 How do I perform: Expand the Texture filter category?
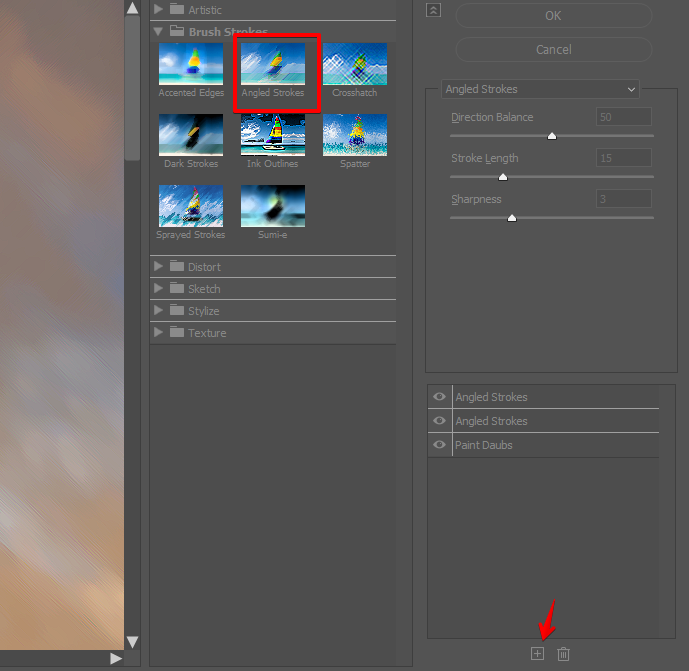(158, 332)
